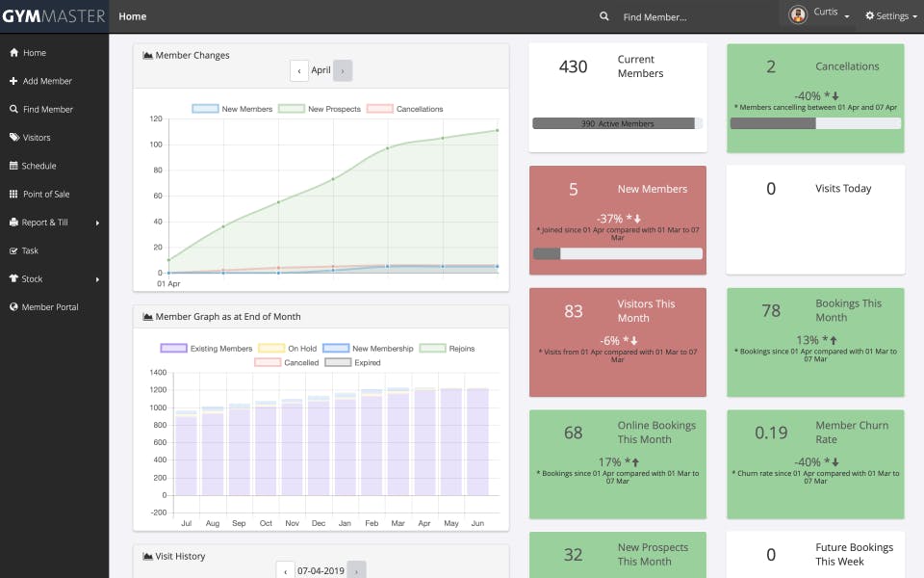Click the Home house icon in sidebar
The height and width of the screenshot is (578, 924).
click(x=13, y=52)
